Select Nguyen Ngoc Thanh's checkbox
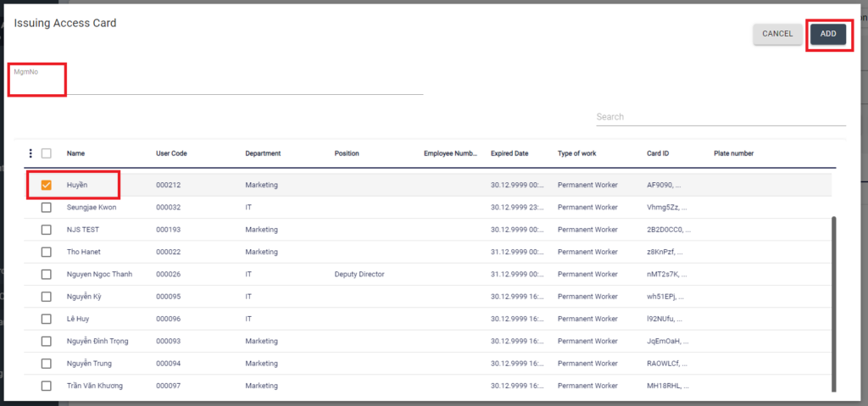This screenshot has height=406, width=868. (x=47, y=275)
